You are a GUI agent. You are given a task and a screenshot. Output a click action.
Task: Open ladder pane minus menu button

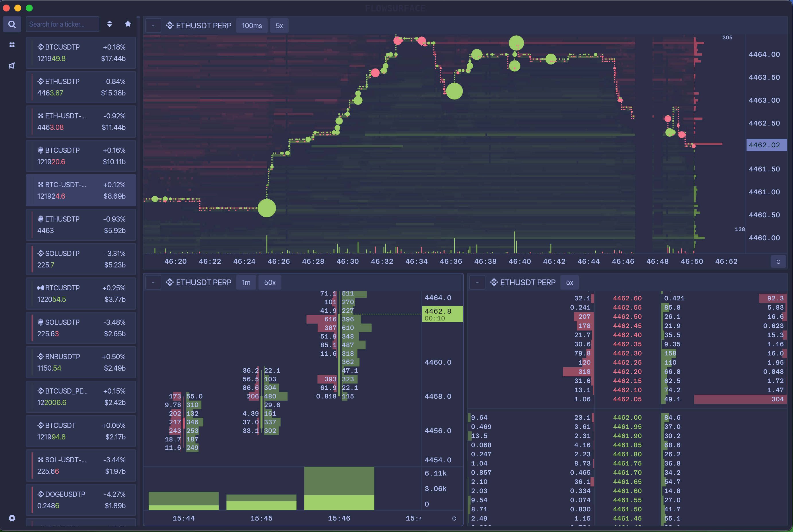click(477, 282)
